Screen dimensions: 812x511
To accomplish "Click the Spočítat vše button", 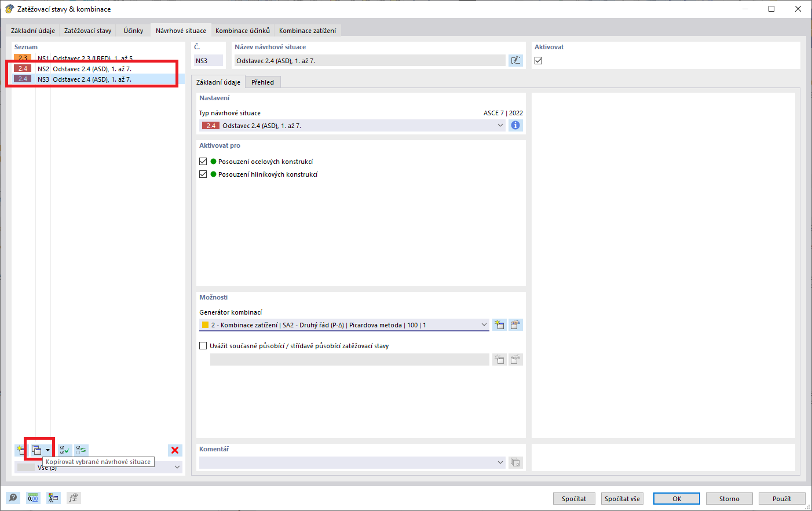I will (623, 499).
